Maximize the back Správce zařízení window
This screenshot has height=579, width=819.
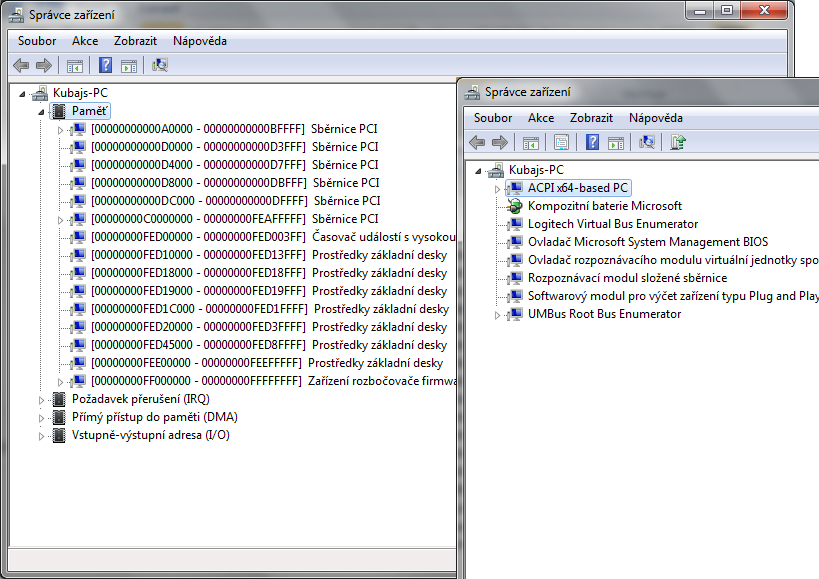tap(723, 10)
